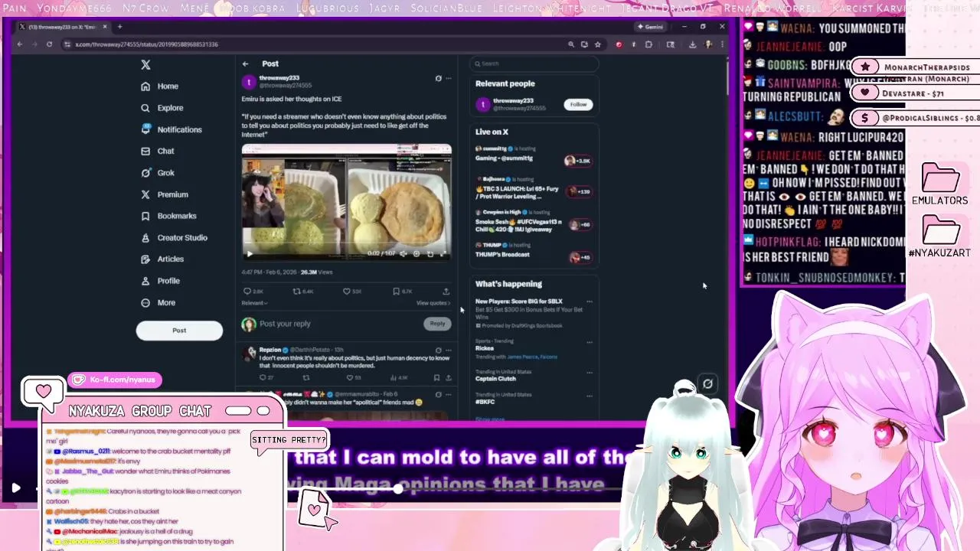Unmute the embedded video
Image resolution: width=980 pixels, height=551 pixels.
(x=403, y=253)
